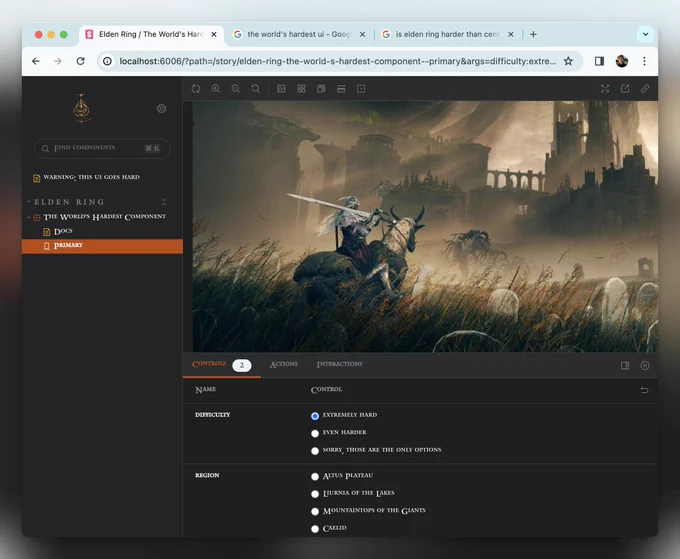
Task: Zoom in the story preview
Action: click(x=216, y=89)
